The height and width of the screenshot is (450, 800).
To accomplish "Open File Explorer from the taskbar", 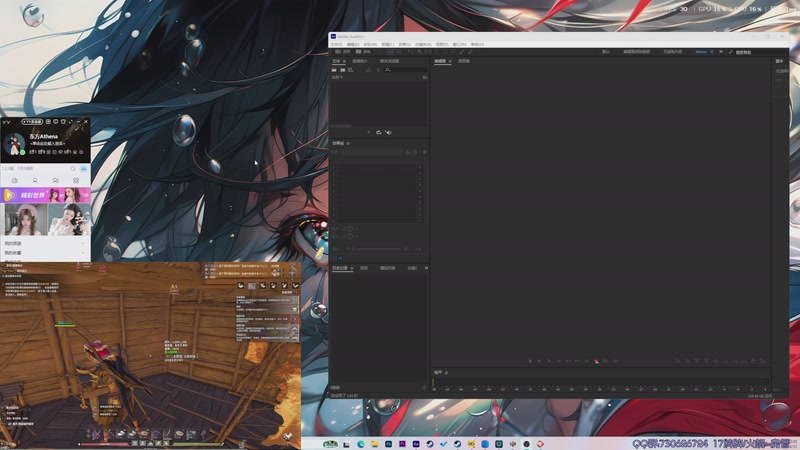I will coord(374,444).
